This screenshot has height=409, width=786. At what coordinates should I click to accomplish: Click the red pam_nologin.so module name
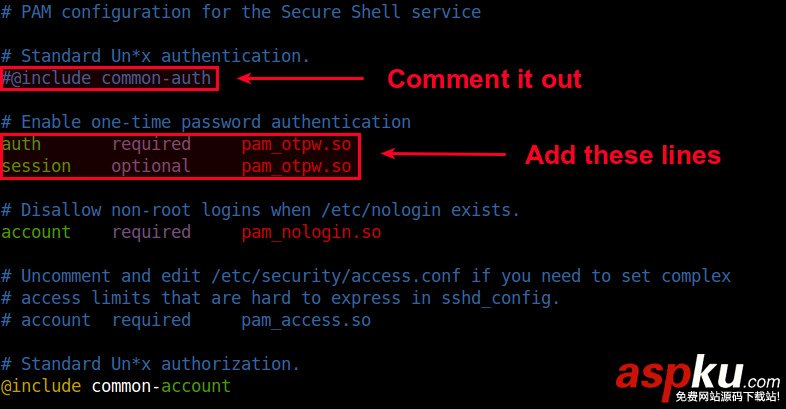pos(311,232)
